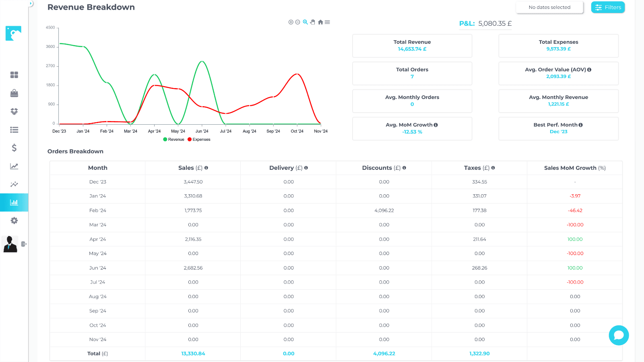Viewport: 644px width, 362px height.
Task: Click the chart zoom in plus icon
Action: point(291,22)
